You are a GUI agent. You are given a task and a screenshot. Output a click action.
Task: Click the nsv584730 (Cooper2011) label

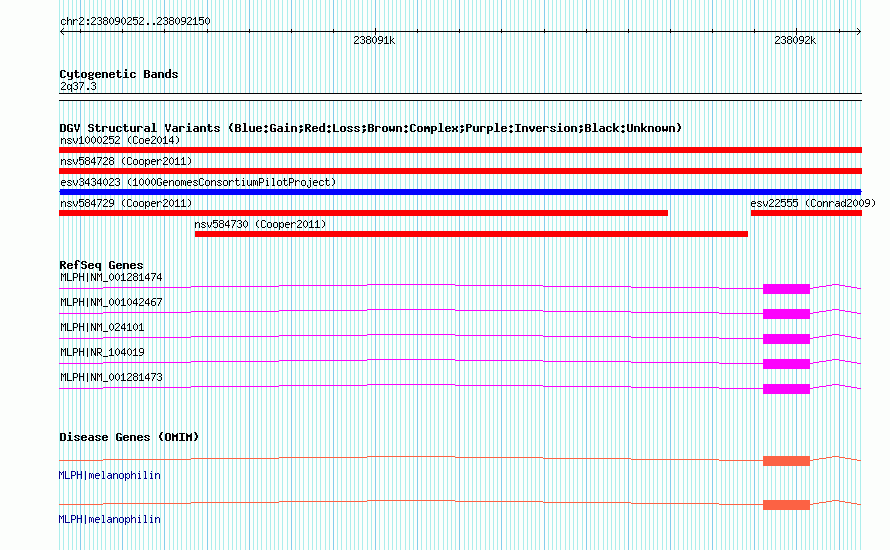point(261,224)
